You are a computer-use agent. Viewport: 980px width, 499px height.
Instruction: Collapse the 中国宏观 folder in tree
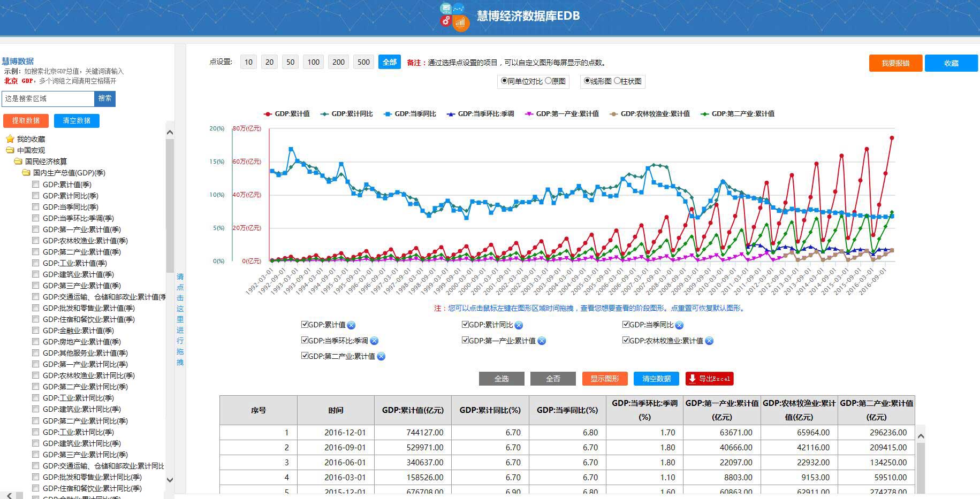[10, 150]
